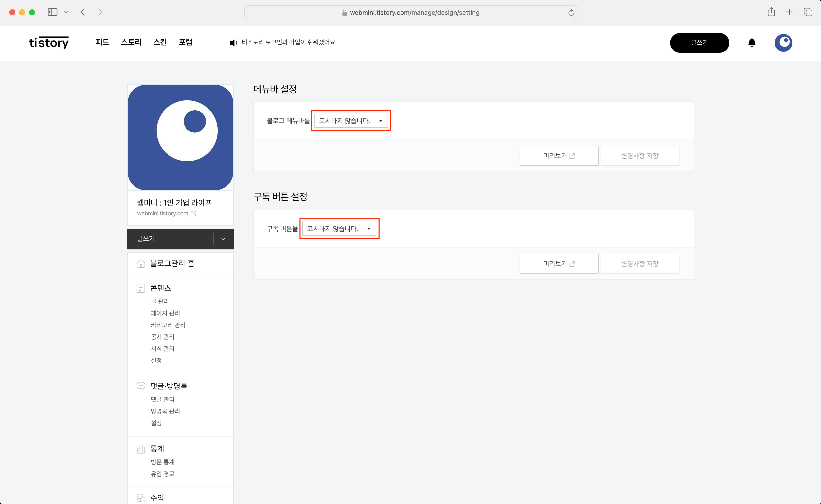
Task: Click 미리보기 under 메뉴바 설정
Action: [559, 156]
